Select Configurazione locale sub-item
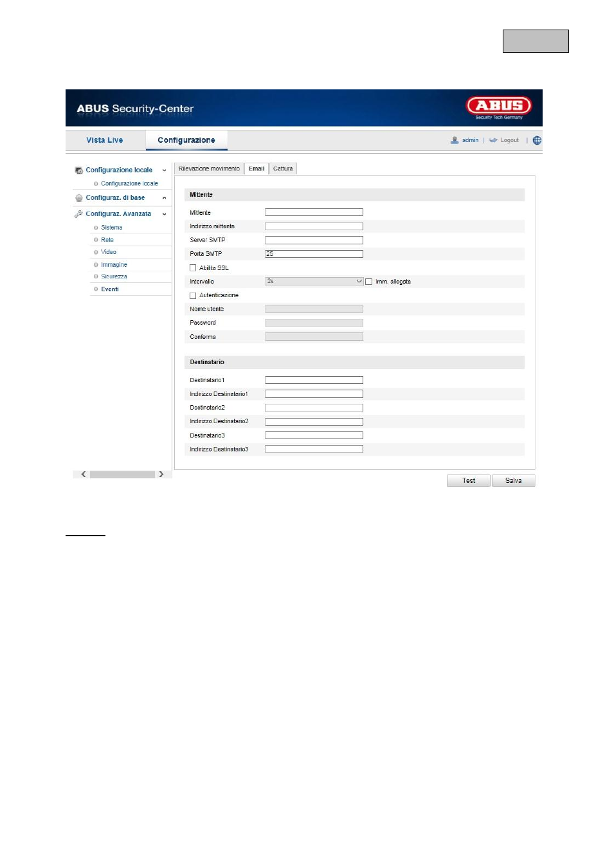This screenshot has width=614, height=868. [x=129, y=184]
